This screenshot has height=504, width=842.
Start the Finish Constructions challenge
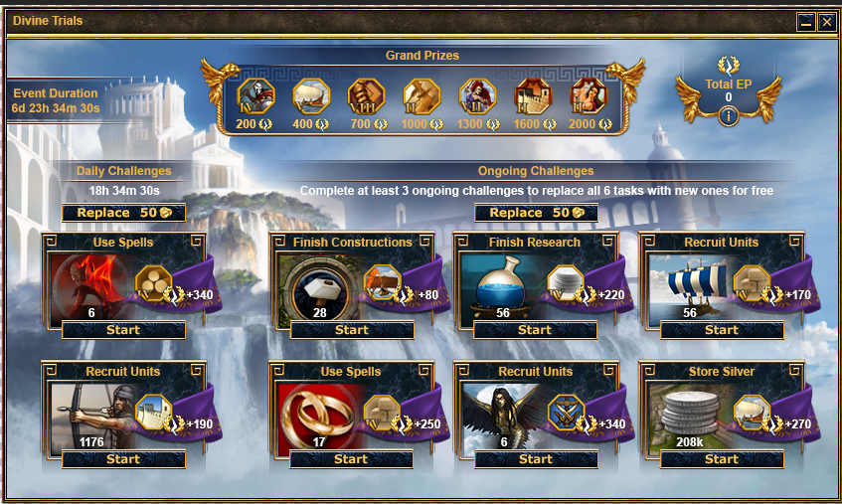(x=352, y=330)
